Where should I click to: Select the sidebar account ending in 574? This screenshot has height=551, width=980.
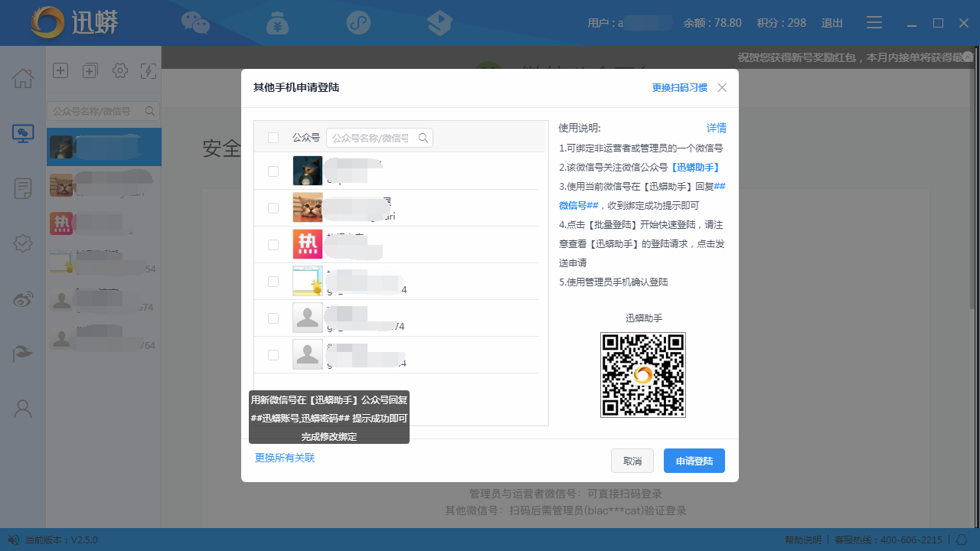(104, 300)
